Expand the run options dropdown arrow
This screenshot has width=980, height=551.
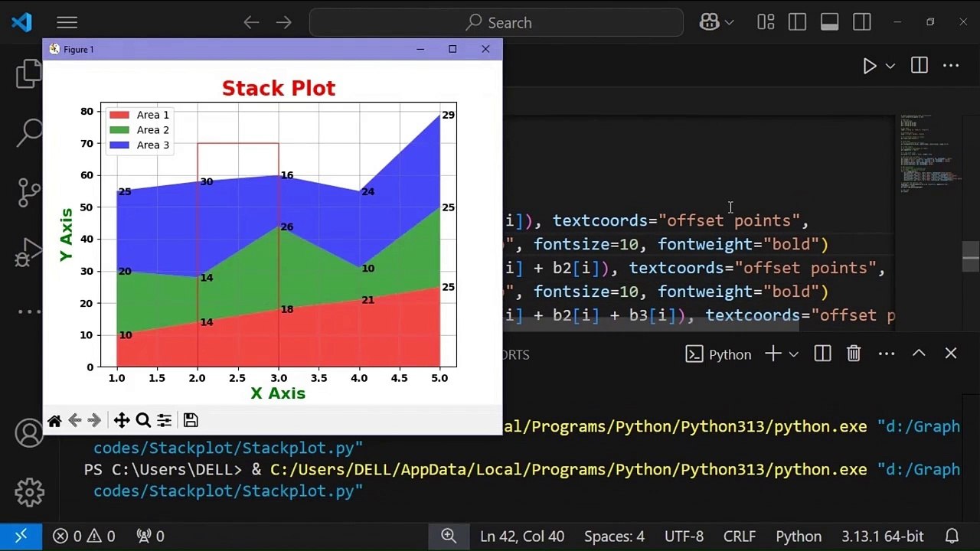[890, 66]
